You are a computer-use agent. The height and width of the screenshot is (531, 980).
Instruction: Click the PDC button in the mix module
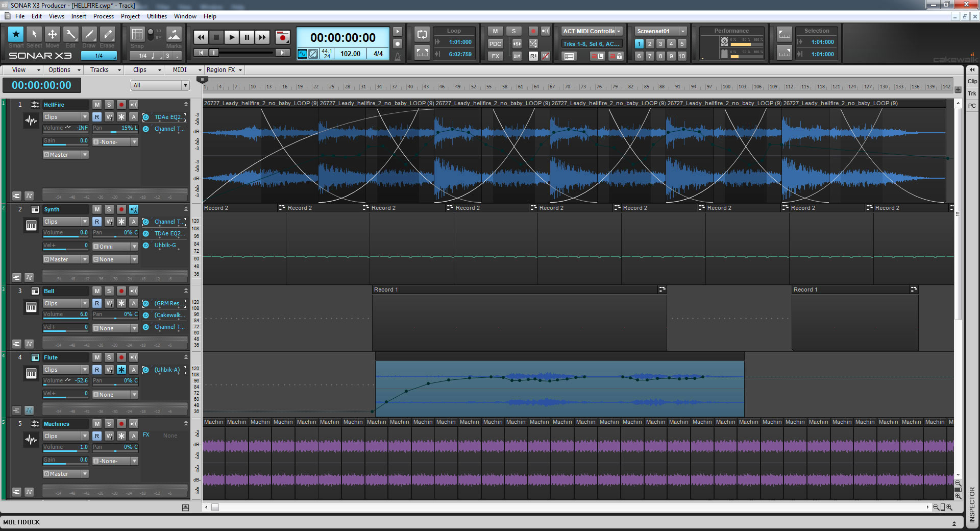tap(495, 44)
